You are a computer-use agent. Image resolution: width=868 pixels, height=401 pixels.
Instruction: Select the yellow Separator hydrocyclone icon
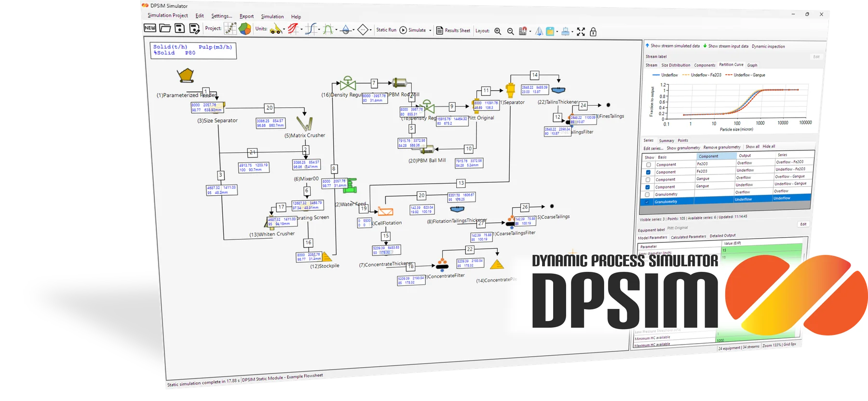click(x=510, y=90)
